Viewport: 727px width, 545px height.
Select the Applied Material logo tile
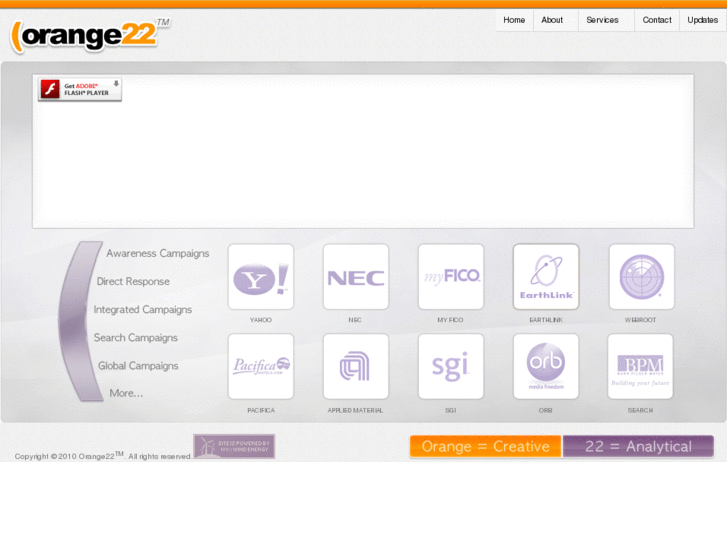coord(356,366)
